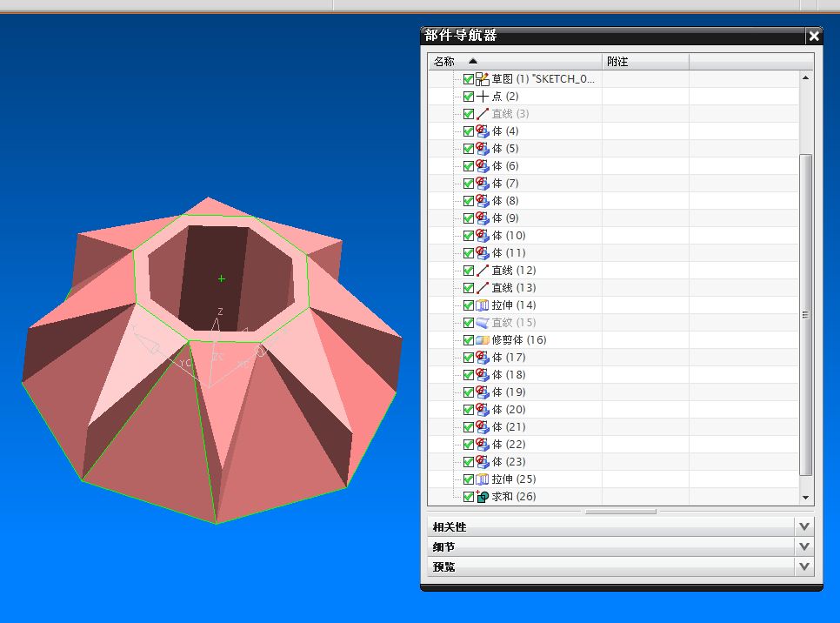Screen dimensions: 840x623
Task: Select the 直纹 (15) feature name
Action: click(x=514, y=323)
